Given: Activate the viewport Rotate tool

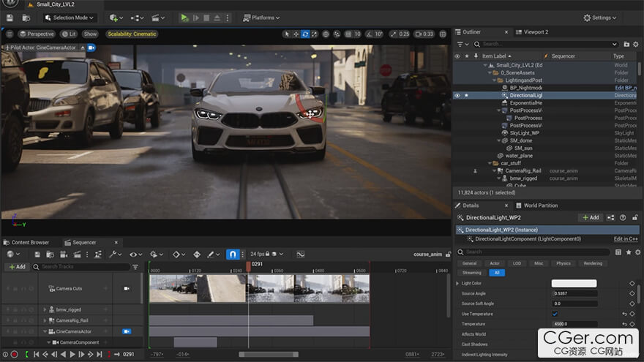Looking at the screenshot, I should [x=305, y=34].
